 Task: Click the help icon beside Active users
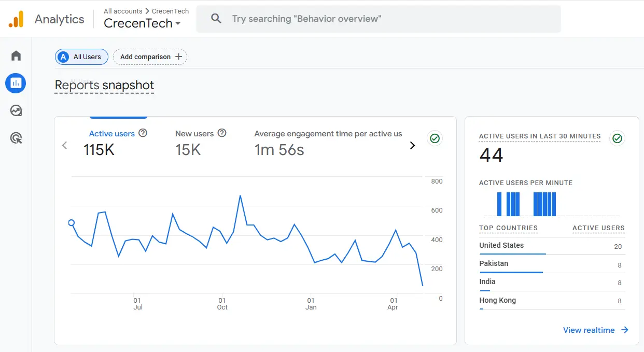(x=143, y=133)
